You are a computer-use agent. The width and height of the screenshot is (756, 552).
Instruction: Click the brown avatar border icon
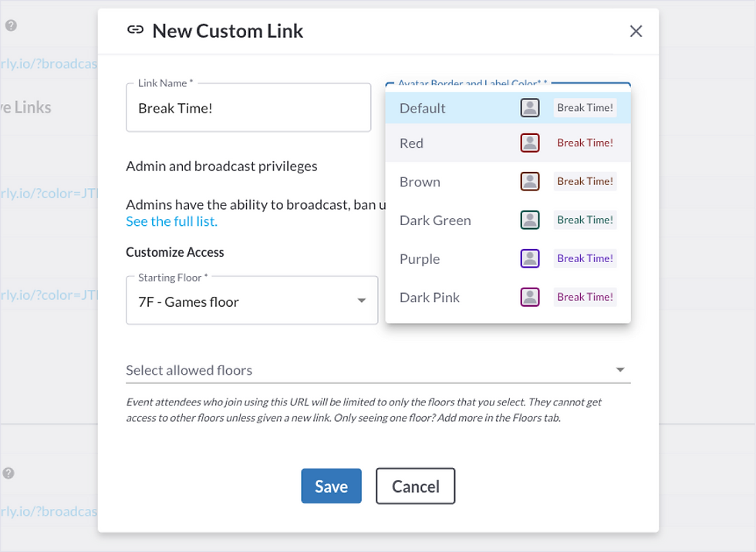pyautogui.click(x=529, y=182)
